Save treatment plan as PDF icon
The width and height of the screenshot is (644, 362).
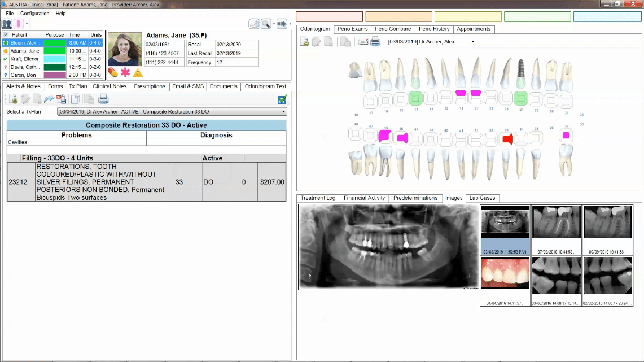[61, 99]
